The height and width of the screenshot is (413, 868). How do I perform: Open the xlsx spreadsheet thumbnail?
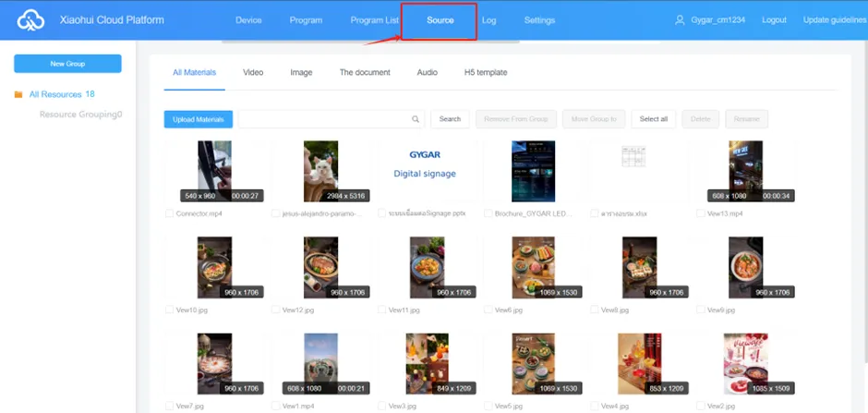[633, 157]
